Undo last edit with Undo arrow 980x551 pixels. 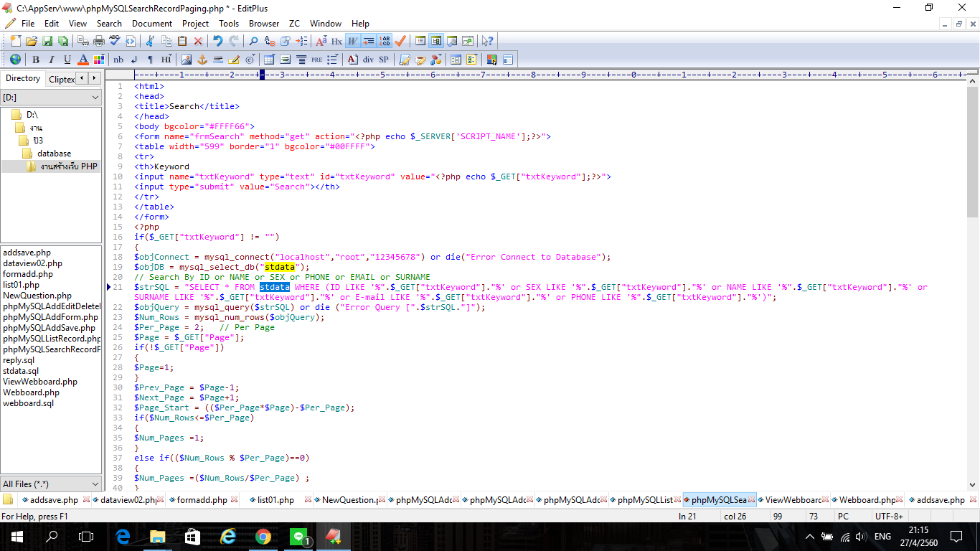point(217,41)
